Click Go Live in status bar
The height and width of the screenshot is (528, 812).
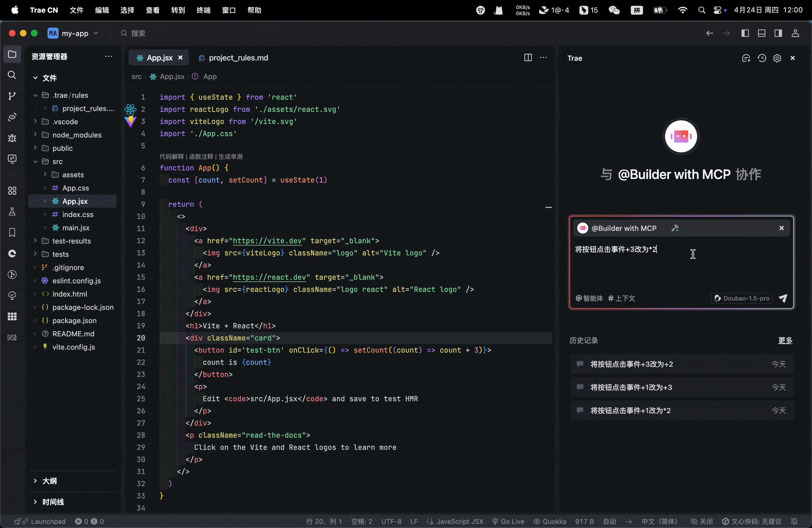tap(508, 521)
